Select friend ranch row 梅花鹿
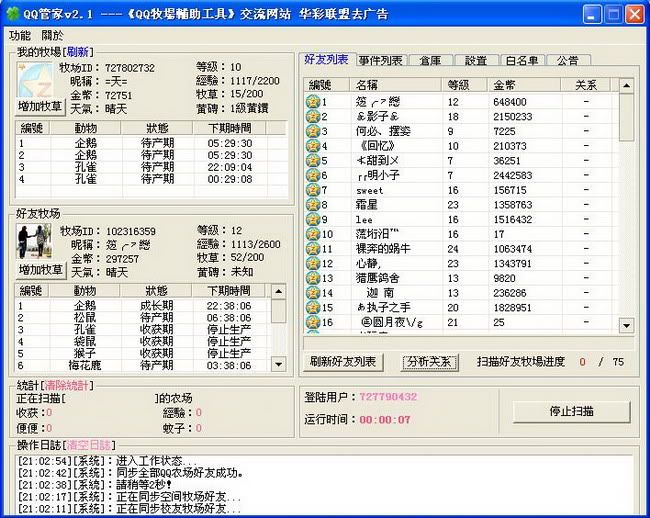Viewport: 650px width, 518px height. tap(143, 366)
